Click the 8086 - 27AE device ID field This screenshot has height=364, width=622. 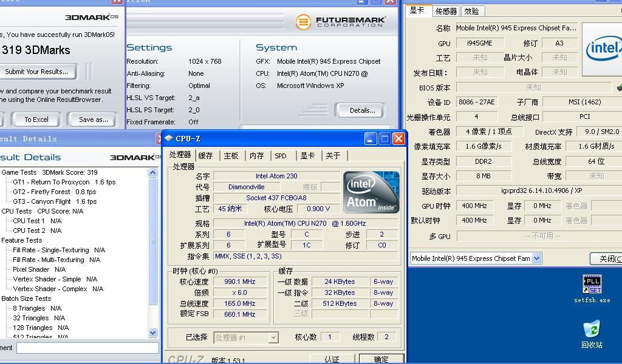click(477, 102)
